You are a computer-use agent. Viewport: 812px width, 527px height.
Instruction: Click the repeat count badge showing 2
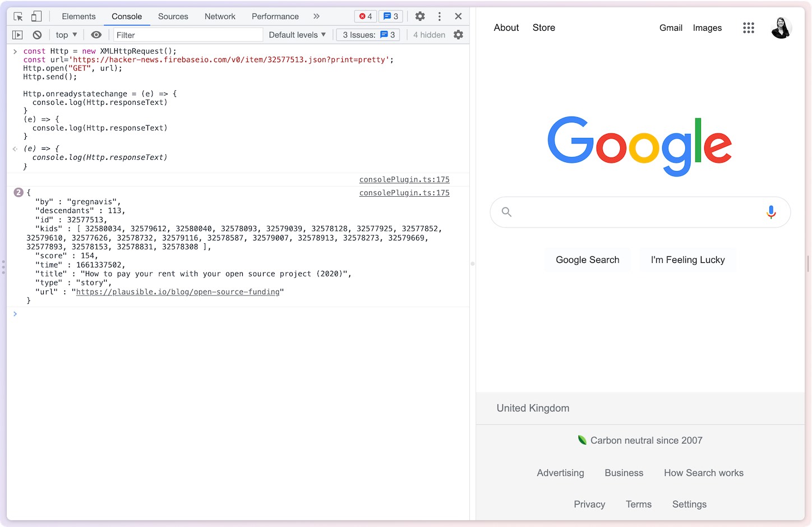19,192
